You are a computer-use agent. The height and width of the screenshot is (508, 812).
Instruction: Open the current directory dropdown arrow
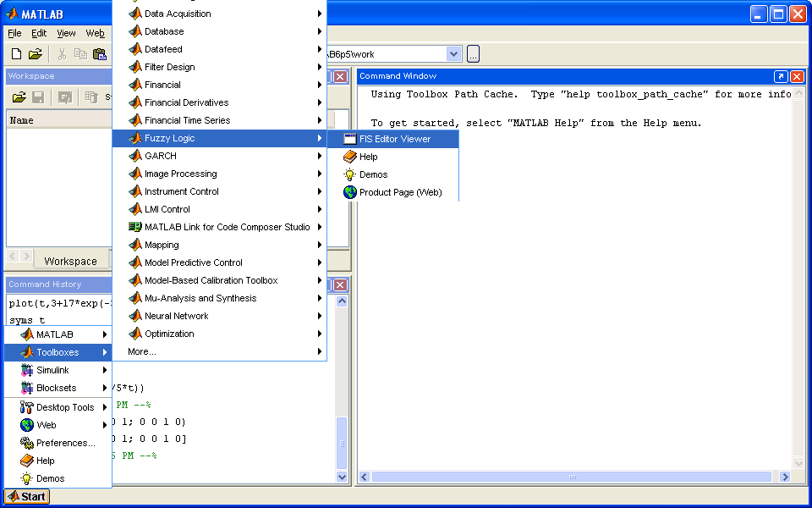coord(453,54)
